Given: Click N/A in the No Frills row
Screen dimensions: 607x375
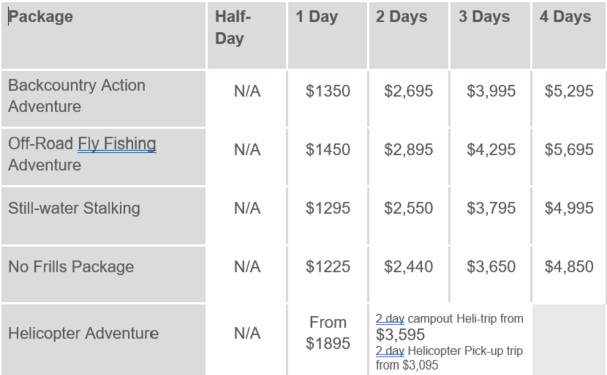Looking at the screenshot, I should (x=247, y=267).
